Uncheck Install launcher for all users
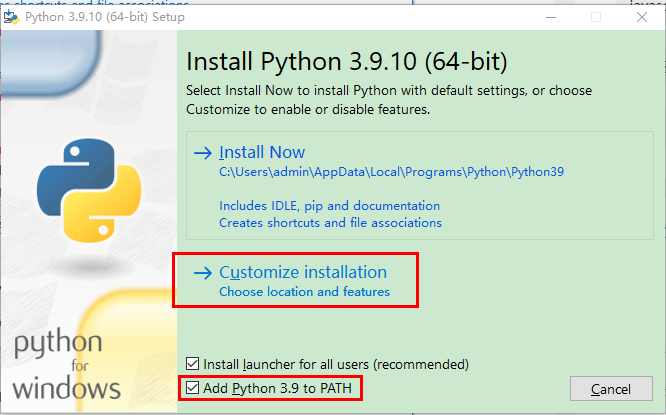This screenshot has width=666, height=415. click(192, 364)
